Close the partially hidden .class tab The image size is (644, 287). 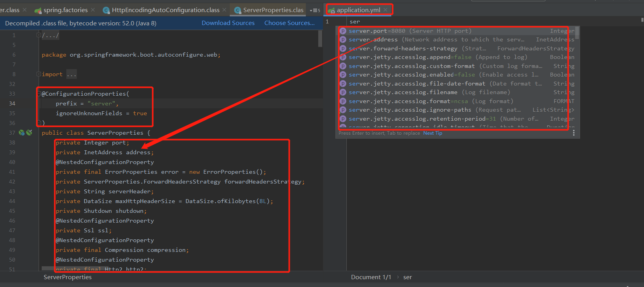pos(25,10)
